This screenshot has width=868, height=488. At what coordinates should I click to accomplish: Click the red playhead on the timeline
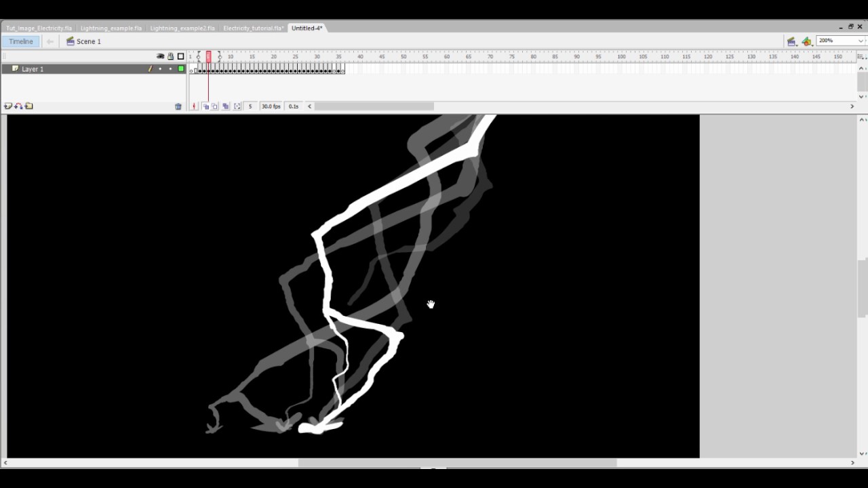point(209,56)
